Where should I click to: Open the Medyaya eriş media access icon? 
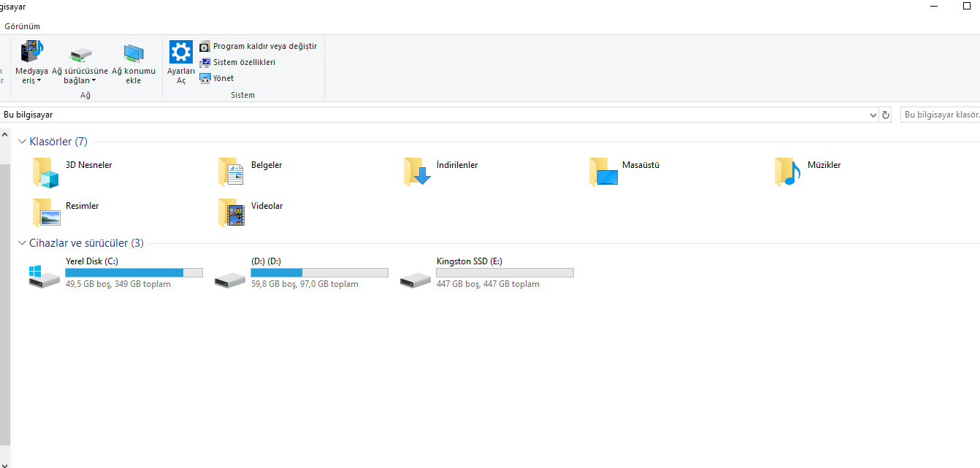point(31,53)
